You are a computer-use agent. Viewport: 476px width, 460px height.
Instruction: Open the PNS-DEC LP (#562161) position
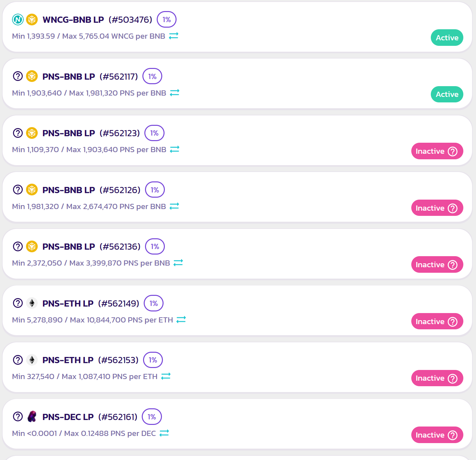coord(90,417)
